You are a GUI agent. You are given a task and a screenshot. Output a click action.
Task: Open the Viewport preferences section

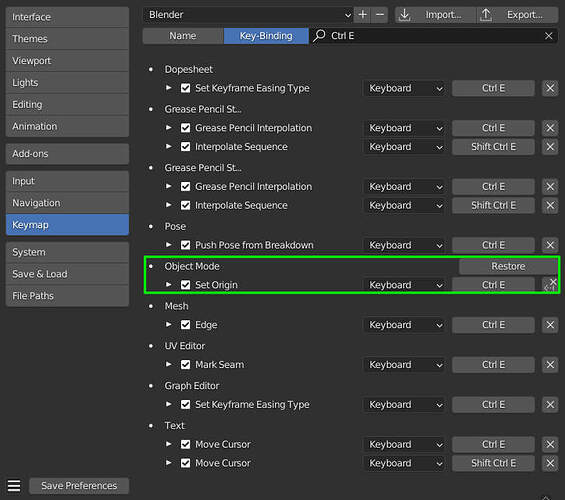(x=67, y=61)
